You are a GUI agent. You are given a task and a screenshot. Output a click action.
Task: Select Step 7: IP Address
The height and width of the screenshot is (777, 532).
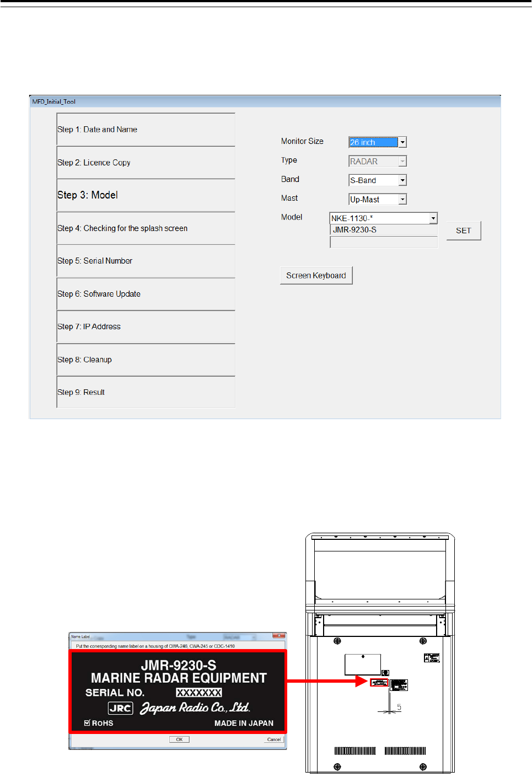pyautogui.click(x=146, y=326)
